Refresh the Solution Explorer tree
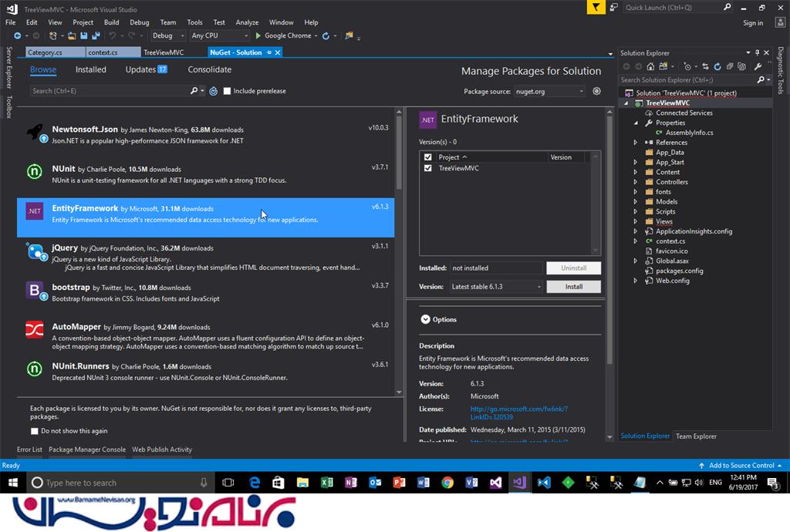This screenshot has height=532, width=790. [717, 66]
